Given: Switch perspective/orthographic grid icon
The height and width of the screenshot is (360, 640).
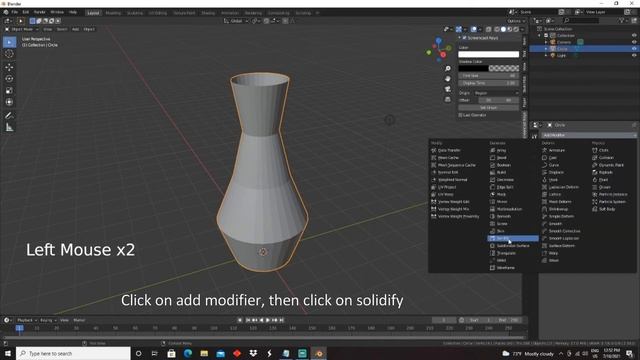Looking at the screenshot, I should coord(448,99).
